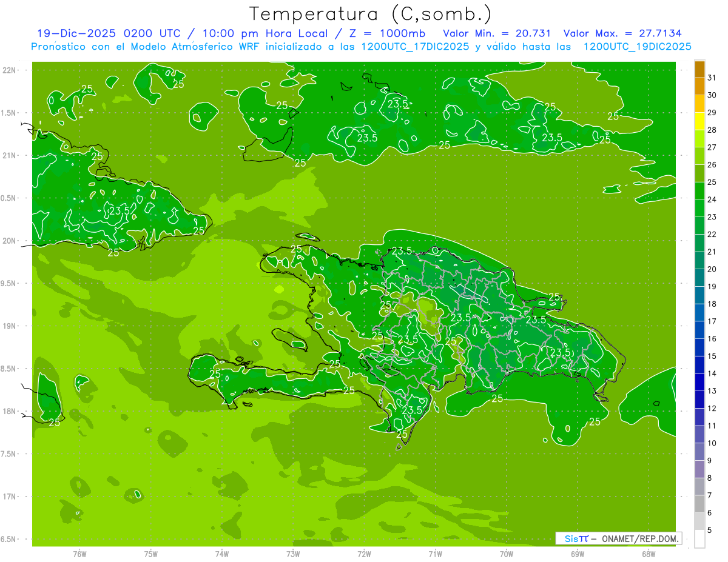The height and width of the screenshot is (562, 728).
Task: Click the colorbar legend label "10"
Action: point(712,443)
